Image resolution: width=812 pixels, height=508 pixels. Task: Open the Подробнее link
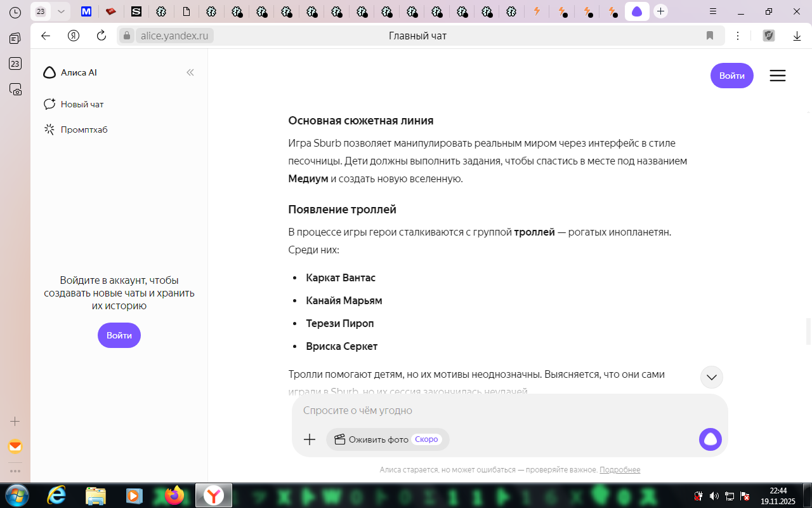(620, 470)
